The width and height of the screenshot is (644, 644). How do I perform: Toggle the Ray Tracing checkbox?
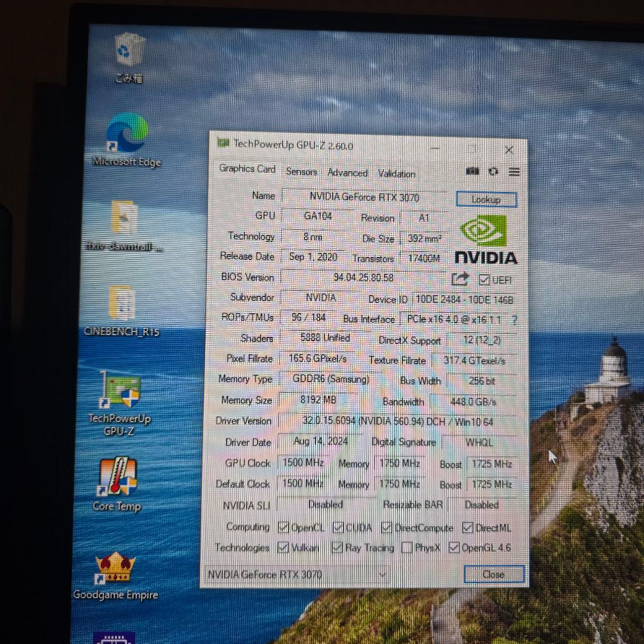point(337,547)
